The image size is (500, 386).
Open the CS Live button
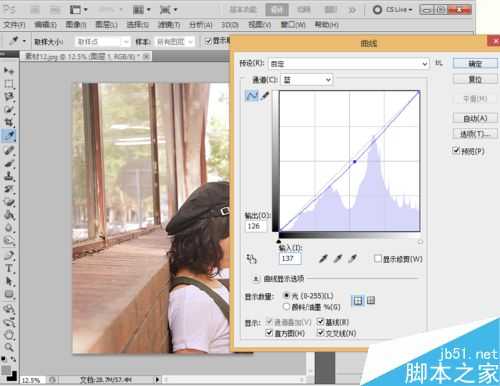393,10
